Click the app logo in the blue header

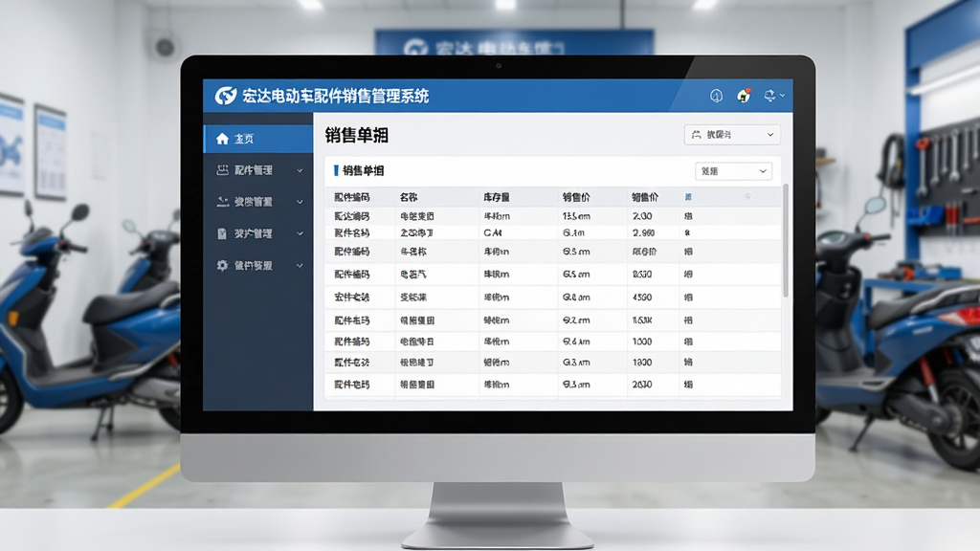click(x=226, y=96)
